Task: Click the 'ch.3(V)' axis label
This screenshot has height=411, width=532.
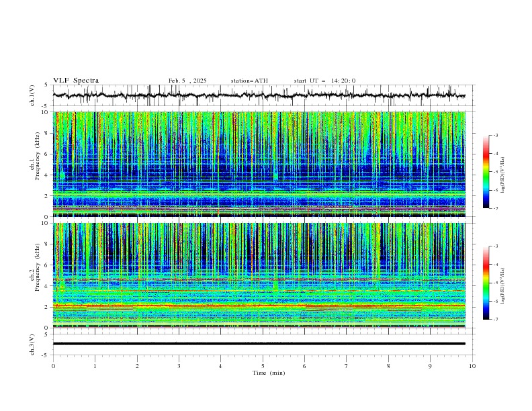Action: [x=32, y=345]
